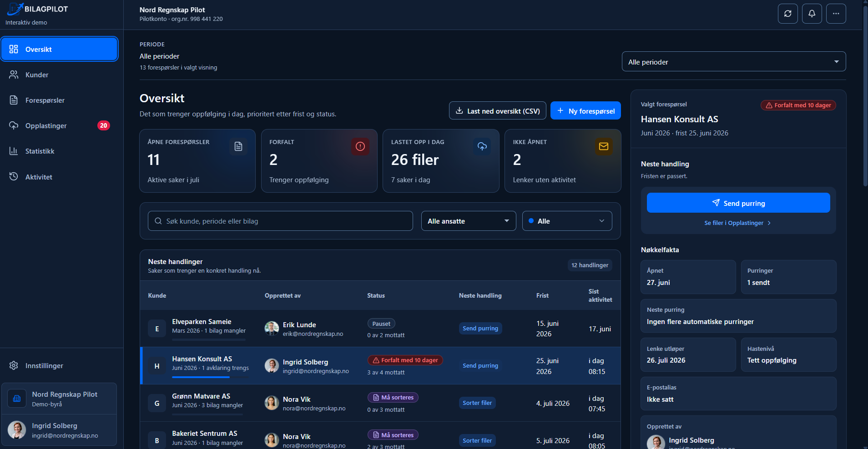Click the Kunde column header
Viewport: 868px width, 449px height.
click(x=157, y=295)
